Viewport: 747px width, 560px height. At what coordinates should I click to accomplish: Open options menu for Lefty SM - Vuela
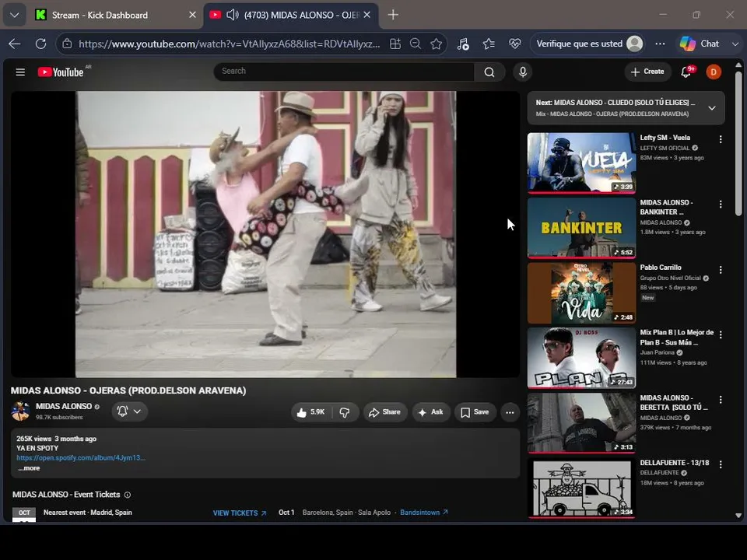(721, 139)
